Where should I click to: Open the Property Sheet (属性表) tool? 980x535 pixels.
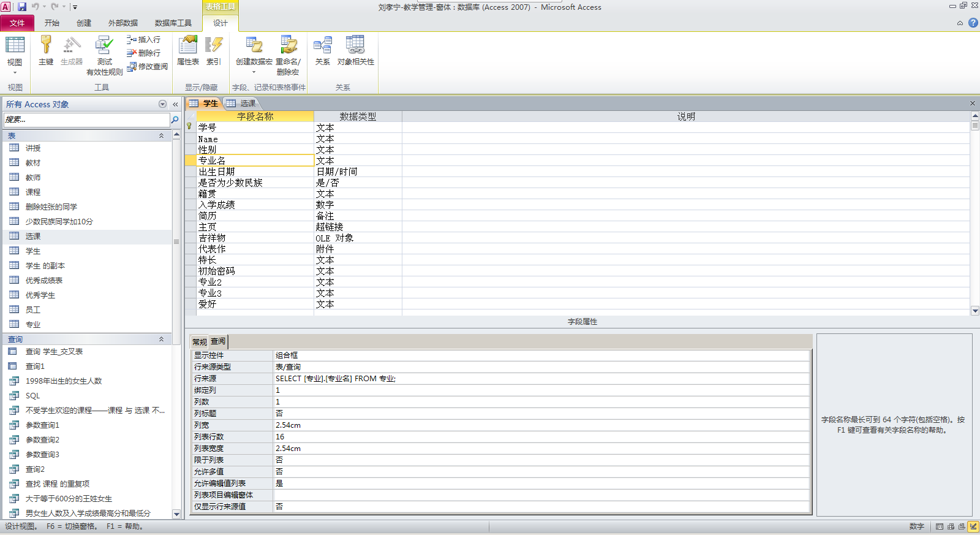point(188,50)
